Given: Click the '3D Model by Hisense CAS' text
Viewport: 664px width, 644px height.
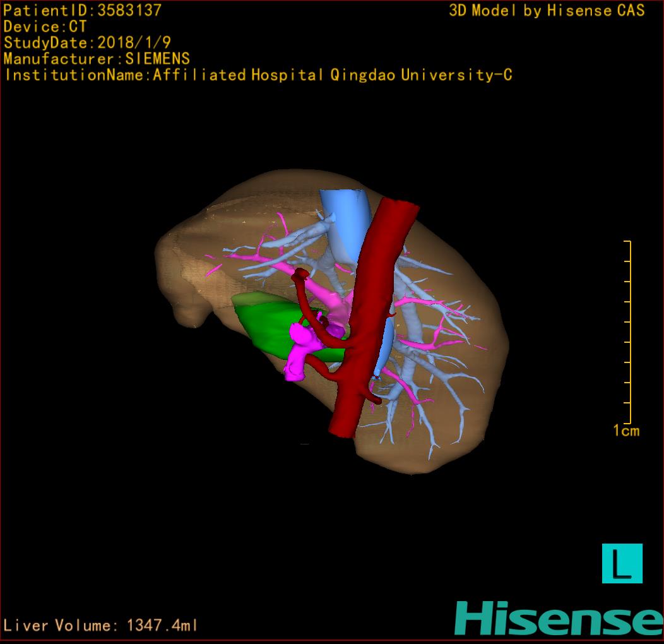Looking at the screenshot, I should click(x=547, y=11).
